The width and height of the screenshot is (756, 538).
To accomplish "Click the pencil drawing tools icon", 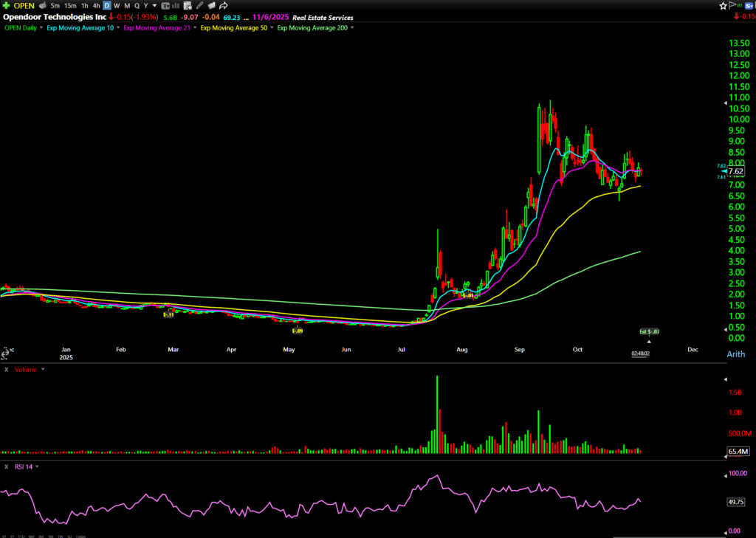I will [199, 6].
